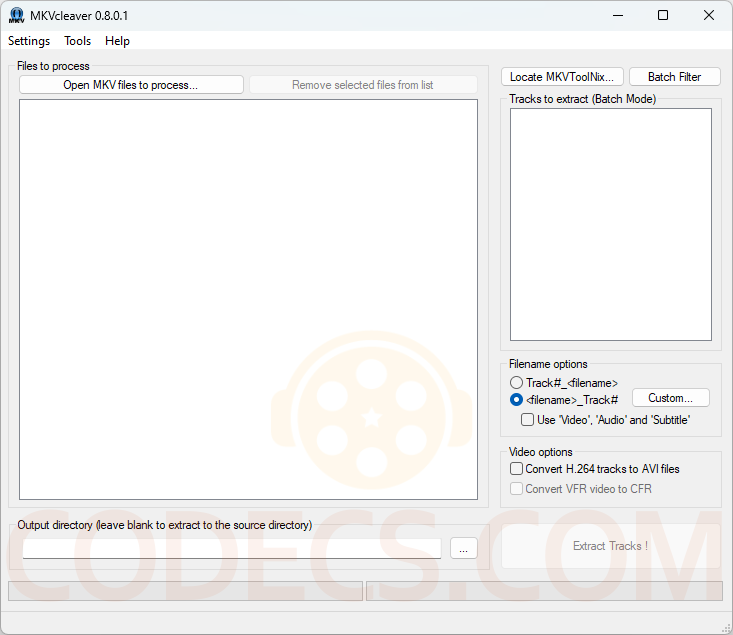Open the Batch Filter dialog
Screen dimensions: 733x635
tap(675, 77)
